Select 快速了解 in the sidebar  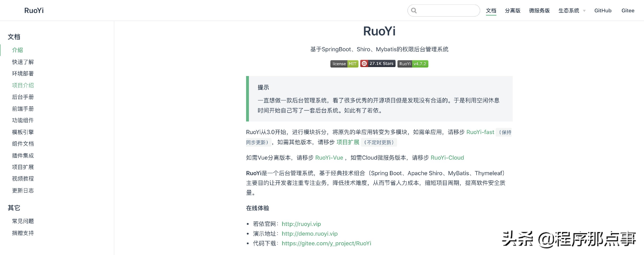[x=23, y=62]
